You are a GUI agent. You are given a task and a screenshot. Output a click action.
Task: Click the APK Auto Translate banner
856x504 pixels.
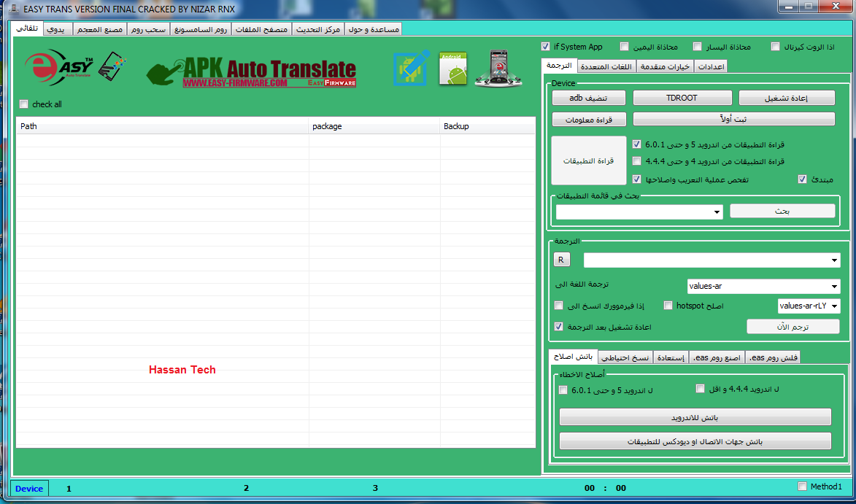252,72
